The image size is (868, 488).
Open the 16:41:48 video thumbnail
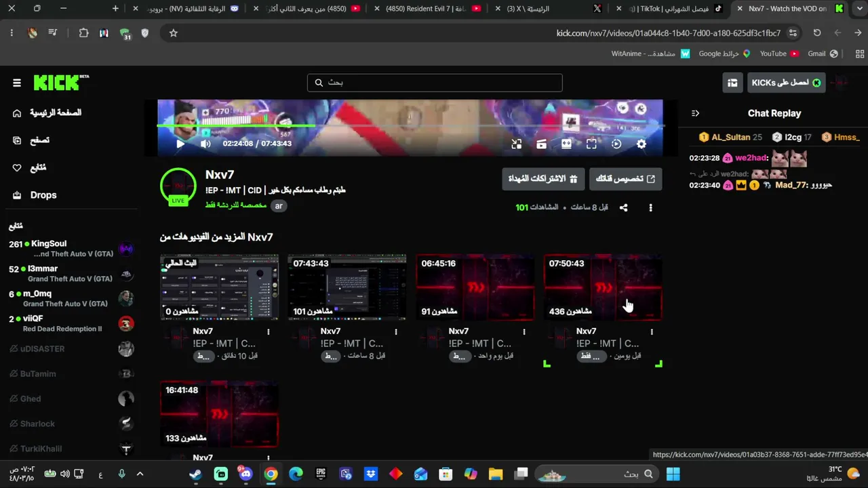[x=219, y=414]
